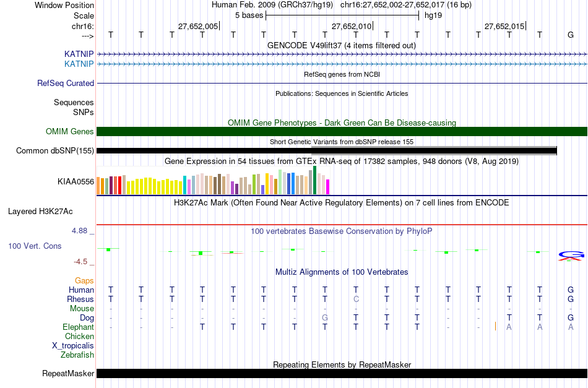Click the Window Position label
The width and height of the screenshot is (588, 388).
point(64,5)
